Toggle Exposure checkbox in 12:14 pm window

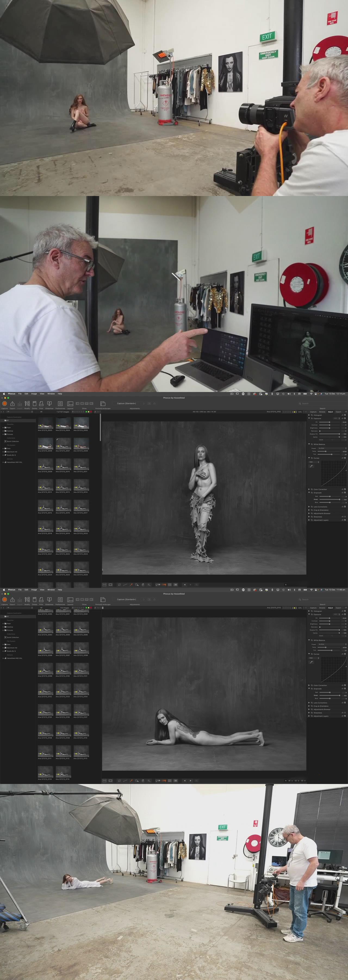pyautogui.click(x=345, y=418)
